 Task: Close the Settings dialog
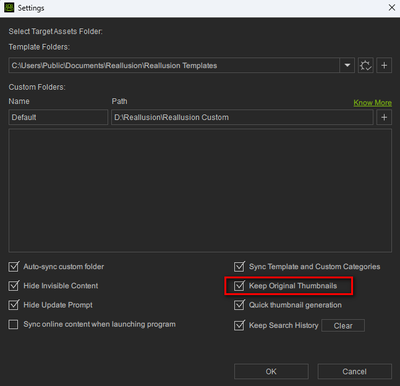(x=392, y=7)
